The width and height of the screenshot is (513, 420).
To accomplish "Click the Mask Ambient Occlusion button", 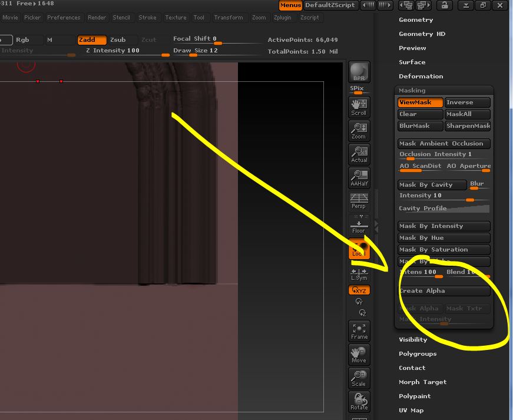I will (444, 143).
